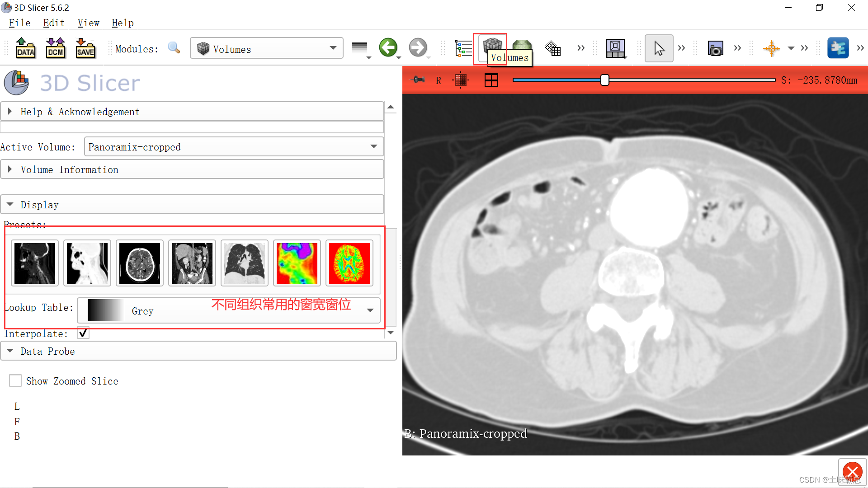Viewport: 868px width, 488px height.
Task: Select the CT bone preset thumbnail
Action: (35, 263)
